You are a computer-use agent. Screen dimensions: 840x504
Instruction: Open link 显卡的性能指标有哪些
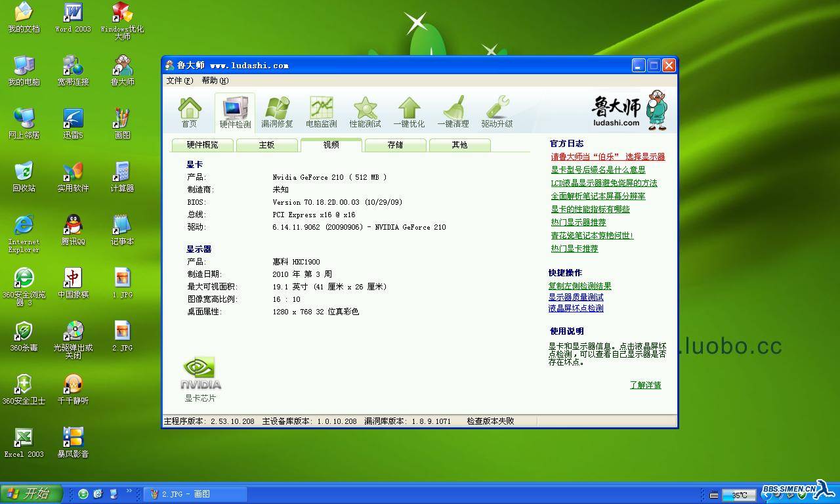(590, 209)
